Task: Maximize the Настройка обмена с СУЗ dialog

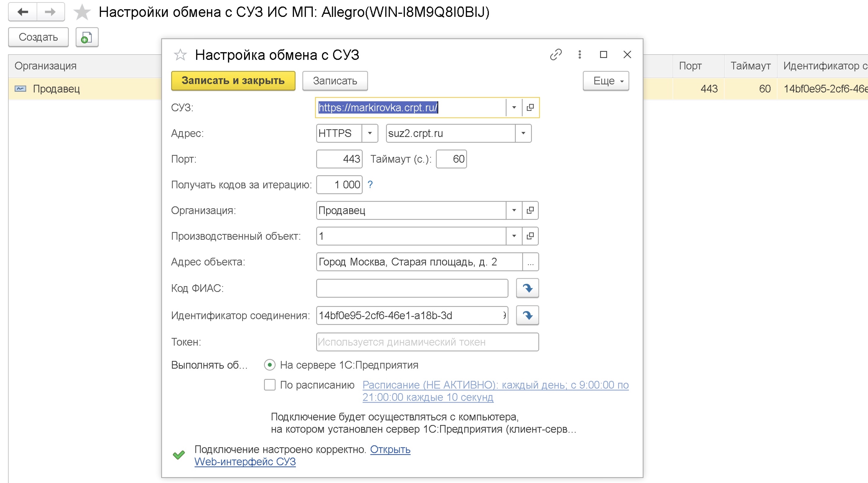Action: [603, 55]
